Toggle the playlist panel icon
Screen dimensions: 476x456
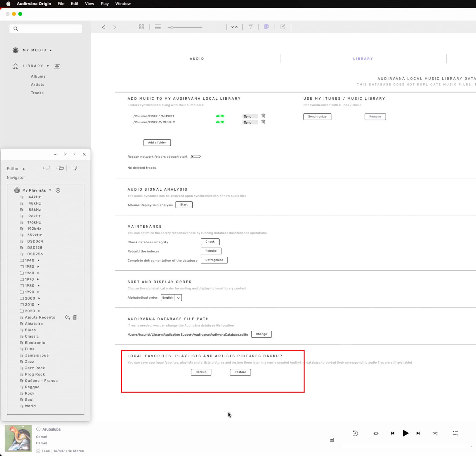pyautogui.click(x=267, y=27)
